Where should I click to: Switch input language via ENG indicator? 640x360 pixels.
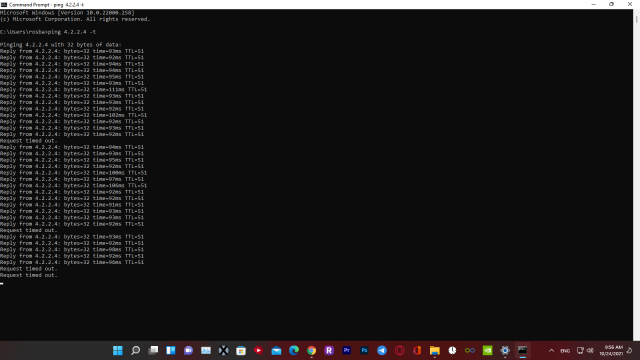565,351
